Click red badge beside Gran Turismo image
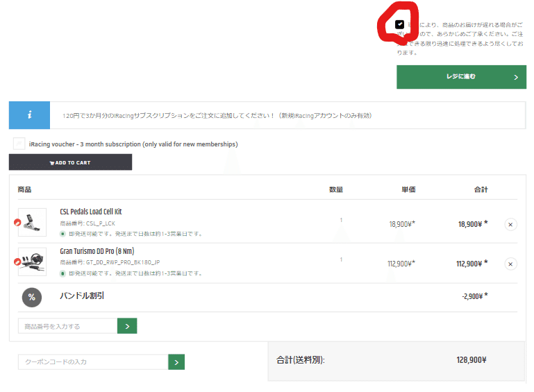 (x=17, y=262)
